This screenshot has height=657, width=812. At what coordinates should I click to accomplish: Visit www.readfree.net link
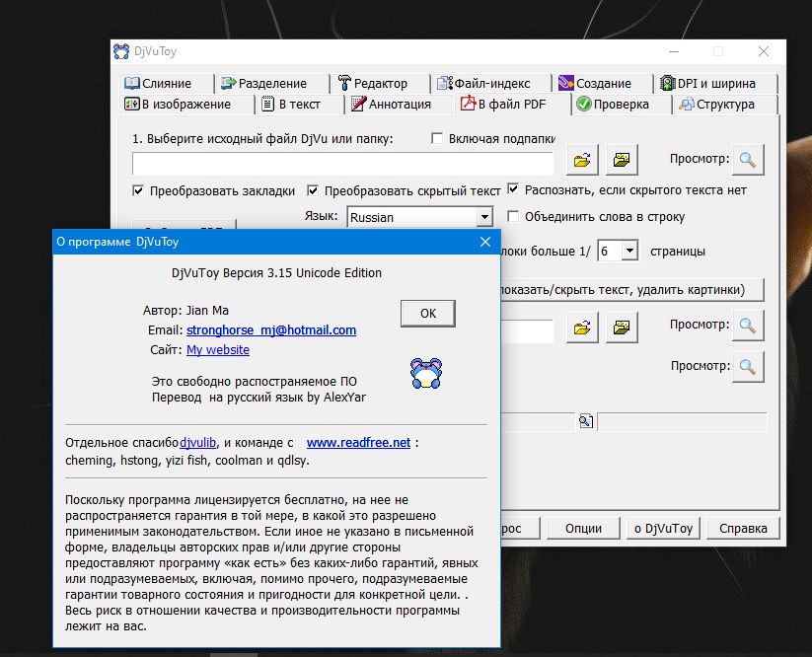[358, 443]
